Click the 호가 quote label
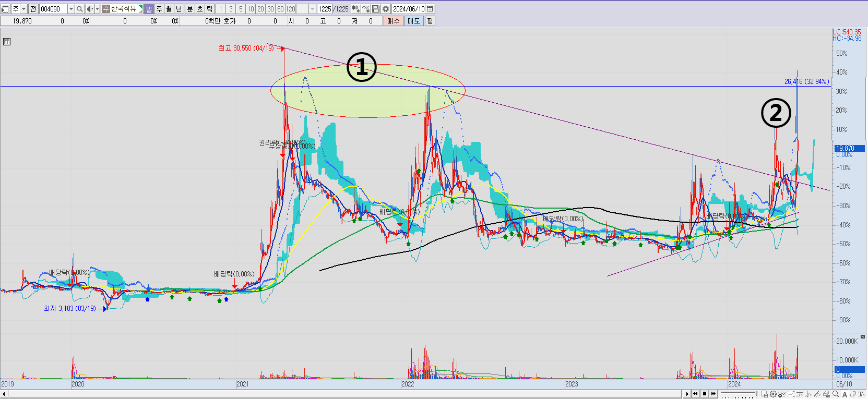This screenshot has width=868, height=399. tap(230, 21)
